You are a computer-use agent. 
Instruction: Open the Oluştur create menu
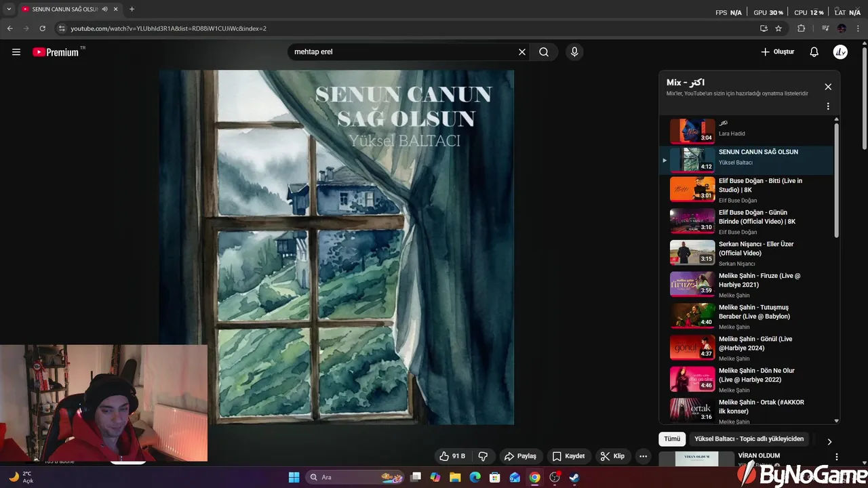pyautogui.click(x=777, y=52)
